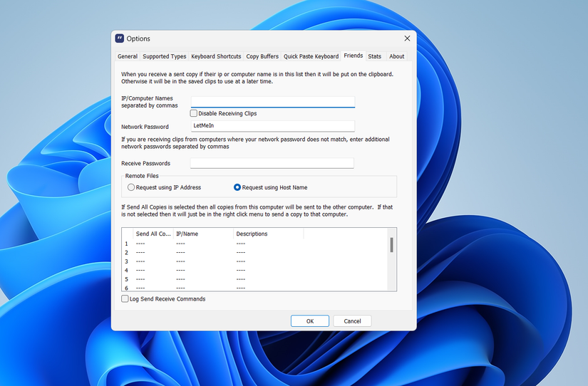Switch to the General tab
The width and height of the screenshot is (588, 386).
[128, 56]
